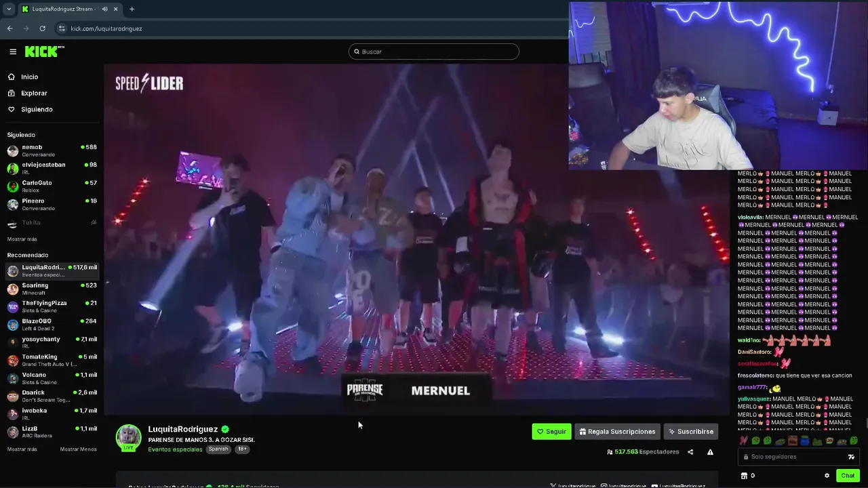Open Explorar in the sidebar

tap(34, 93)
